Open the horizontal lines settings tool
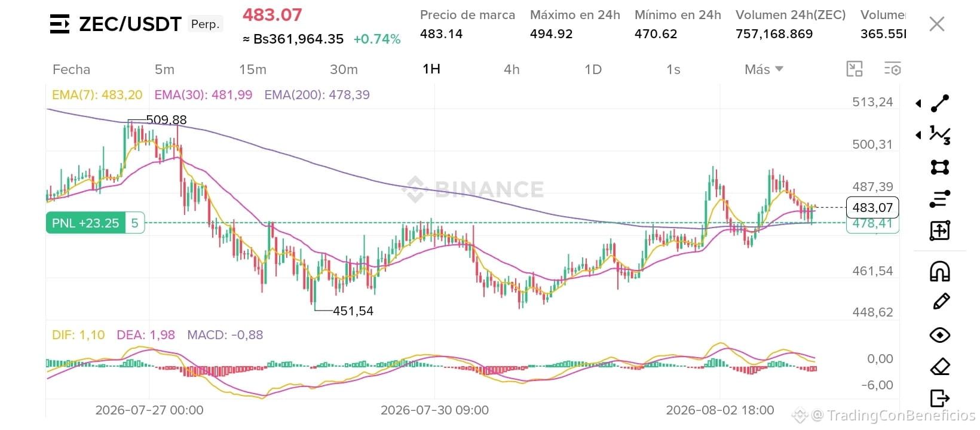The height and width of the screenshot is (430, 980). click(x=940, y=199)
